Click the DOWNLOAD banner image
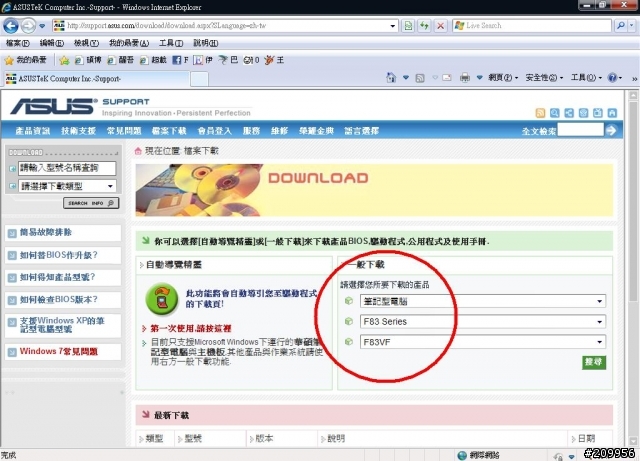Viewport: 640px width, 461px height. 374,190
